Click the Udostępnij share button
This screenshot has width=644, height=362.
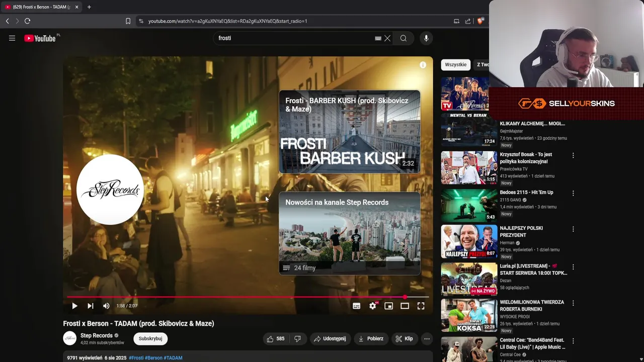pyautogui.click(x=330, y=339)
